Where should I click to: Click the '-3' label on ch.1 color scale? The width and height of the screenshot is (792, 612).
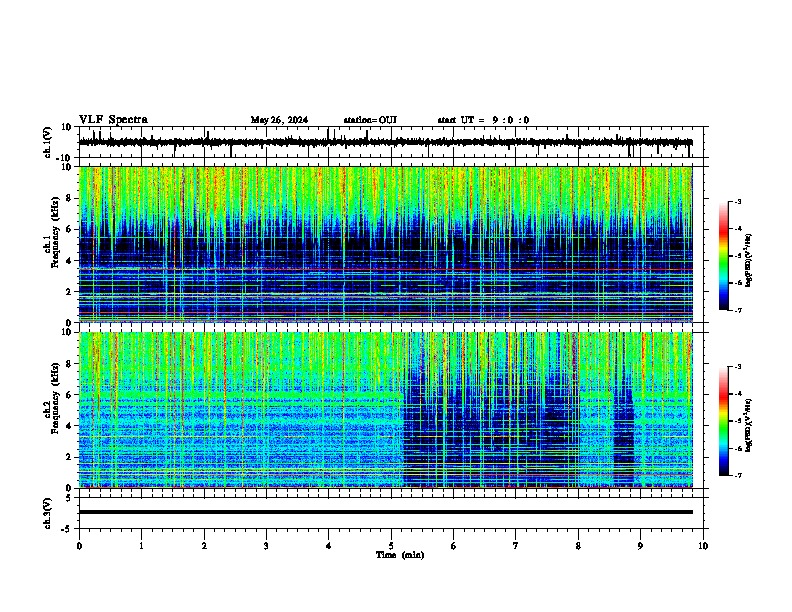pyautogui.click(x=738, y=201)
